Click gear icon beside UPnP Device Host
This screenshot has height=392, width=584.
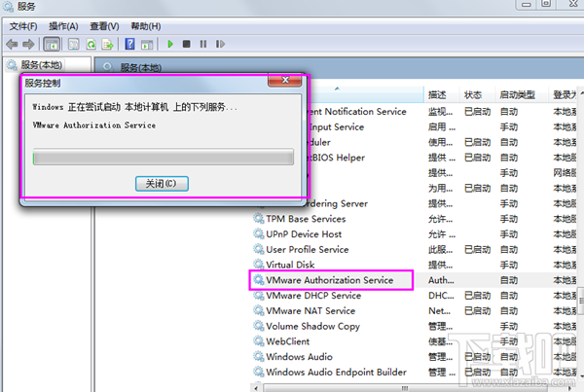[x=259, y=233]
